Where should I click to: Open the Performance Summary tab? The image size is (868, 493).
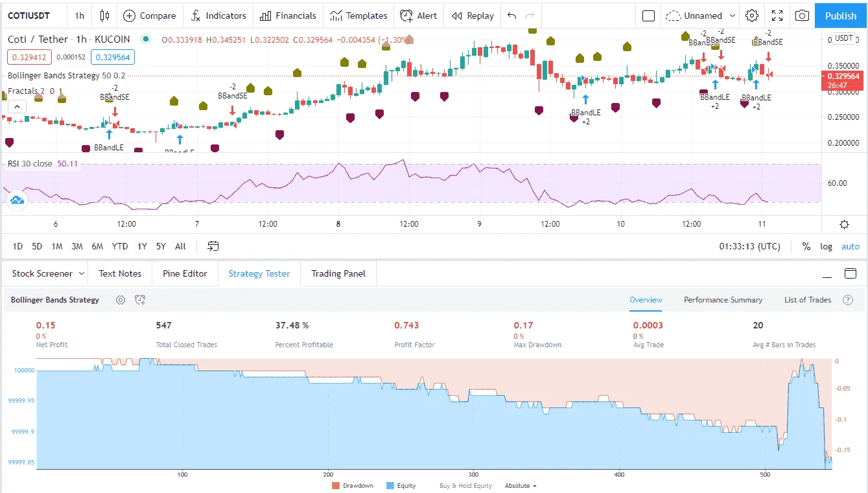point(723,300)
